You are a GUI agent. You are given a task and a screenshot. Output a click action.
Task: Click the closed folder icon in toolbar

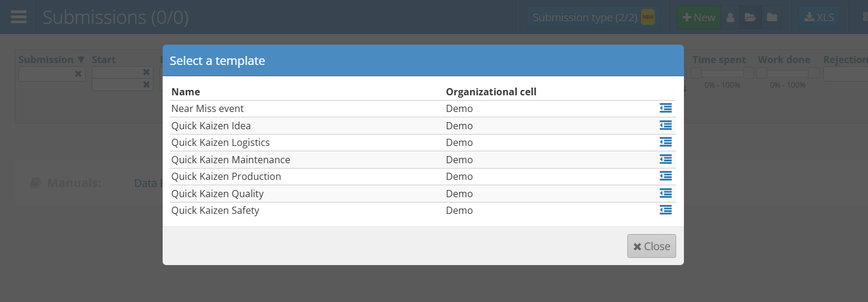[x=771, y=17]
